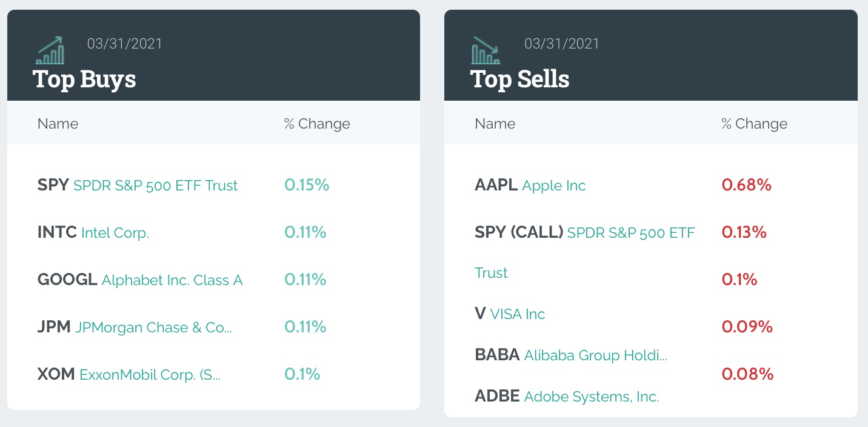
Task: Click Name column header in Top Sells
Action: [495, 124]
